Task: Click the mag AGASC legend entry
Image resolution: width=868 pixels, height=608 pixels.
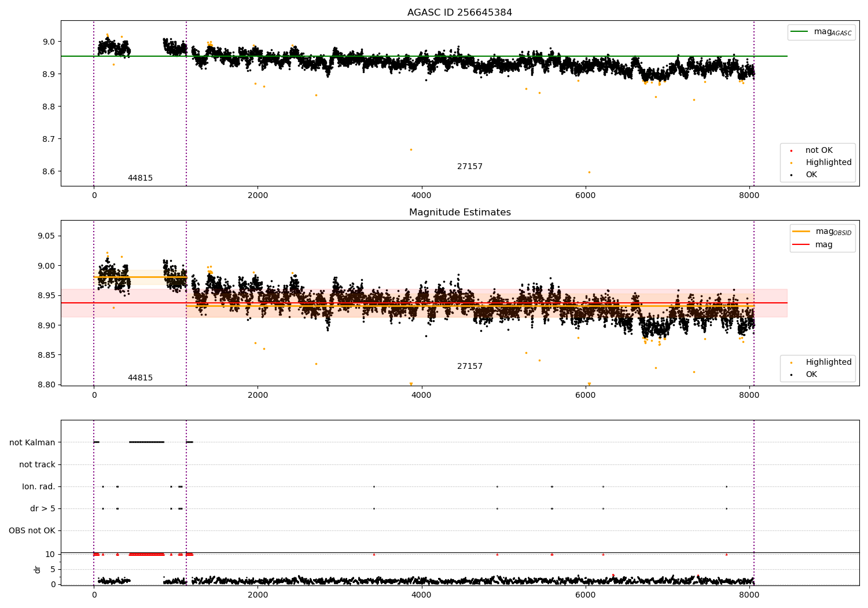Action: (821, 32)
